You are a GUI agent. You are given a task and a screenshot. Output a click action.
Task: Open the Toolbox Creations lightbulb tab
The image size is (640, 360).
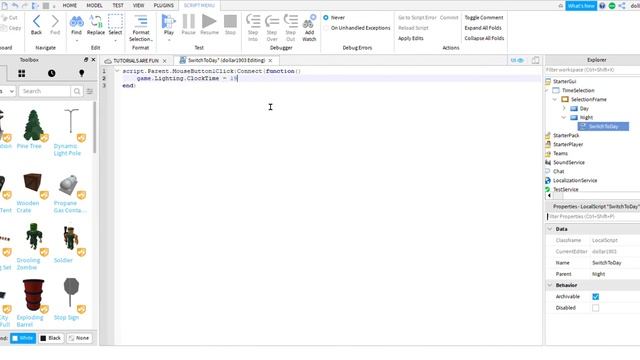point(82,73)
